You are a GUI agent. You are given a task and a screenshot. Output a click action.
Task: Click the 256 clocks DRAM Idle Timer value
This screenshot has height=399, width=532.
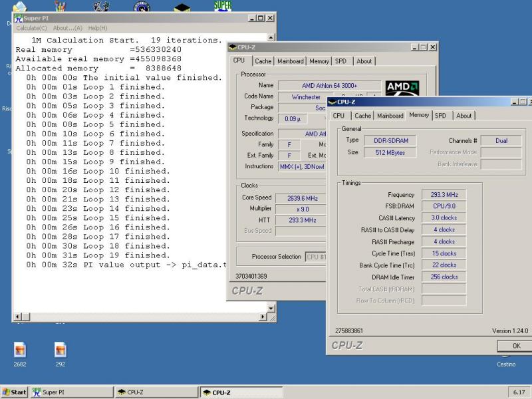(x=444, y=277)
